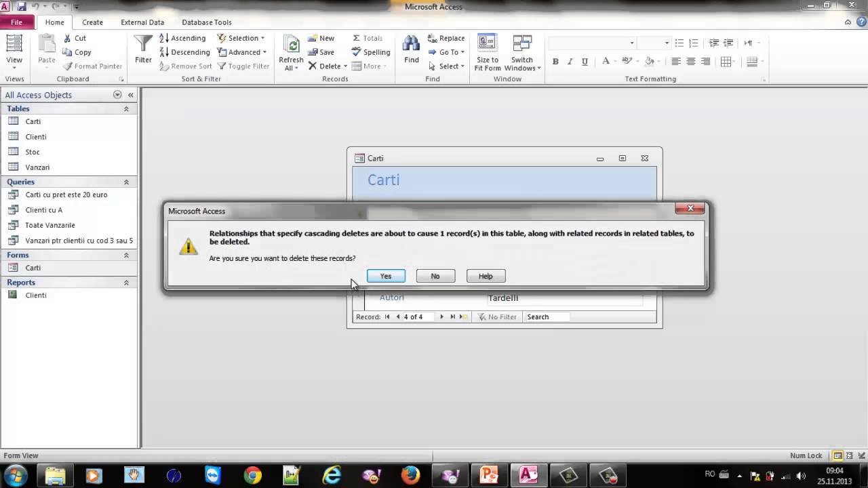Open Google Chrome from the taskbar

click(253, 476)
